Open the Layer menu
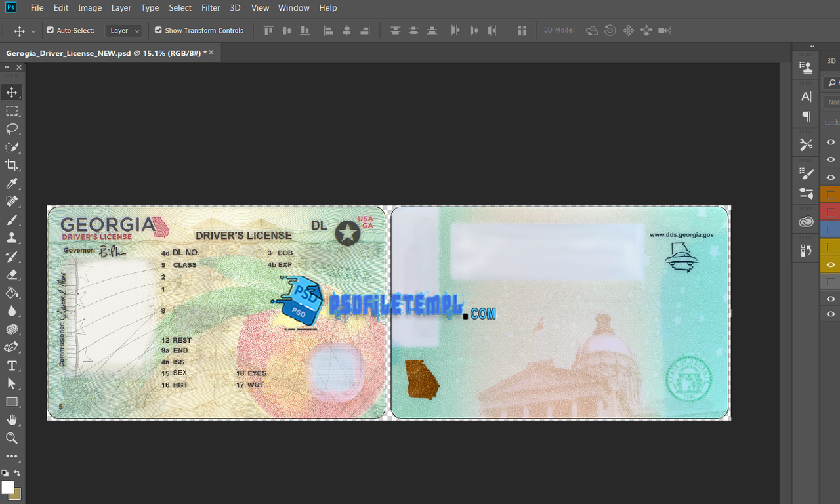The height and width of the screenshot is (504, 840). (x=121, y=8)
